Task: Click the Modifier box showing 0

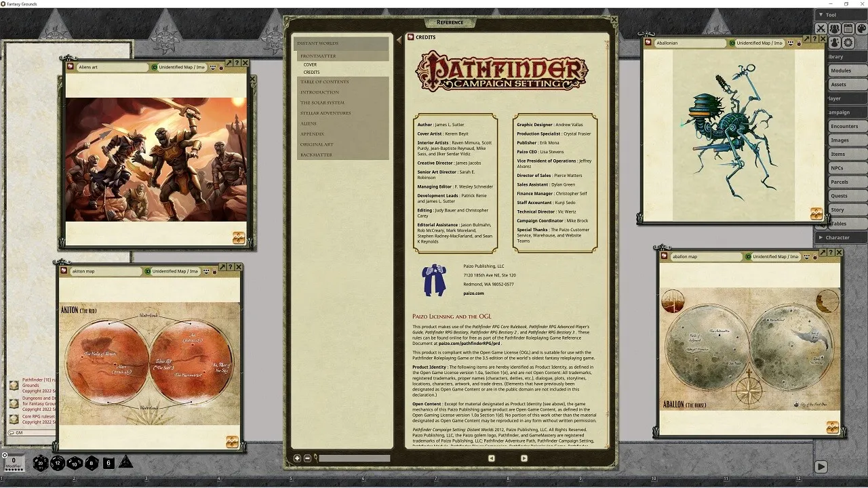Action: point(14,462)
